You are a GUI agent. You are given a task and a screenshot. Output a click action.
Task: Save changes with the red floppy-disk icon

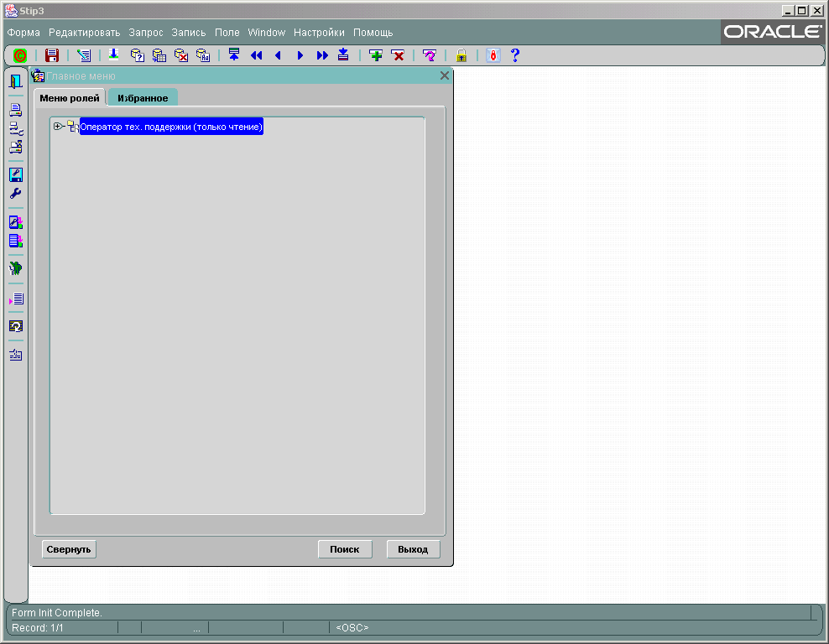pyautogui.click(x=52, y=55)
